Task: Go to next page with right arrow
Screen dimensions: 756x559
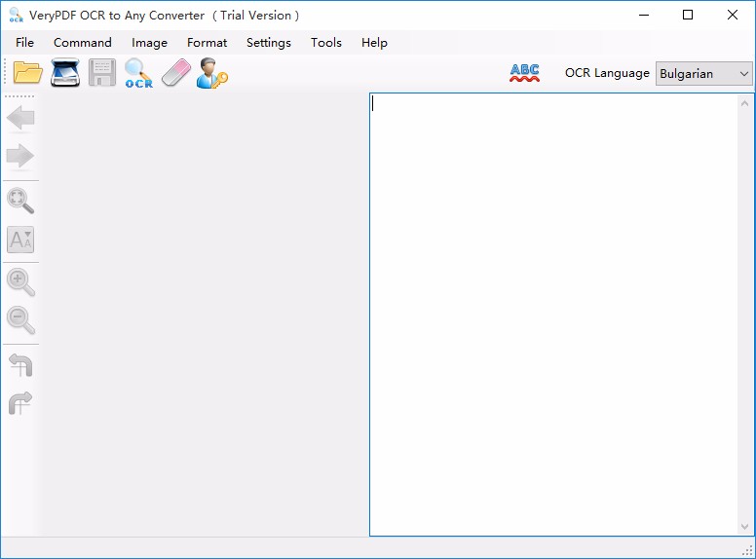Action: (20, 156)
